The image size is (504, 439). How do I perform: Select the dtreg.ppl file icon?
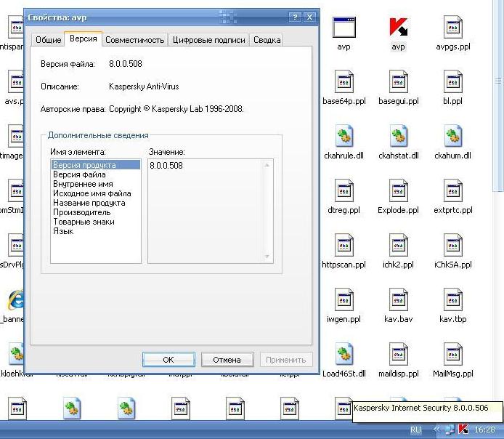click(344, 190)
